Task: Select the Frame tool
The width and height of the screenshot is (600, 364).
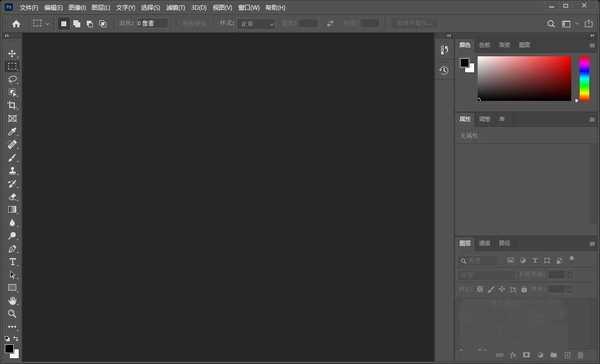Action: tap(12, 118)
